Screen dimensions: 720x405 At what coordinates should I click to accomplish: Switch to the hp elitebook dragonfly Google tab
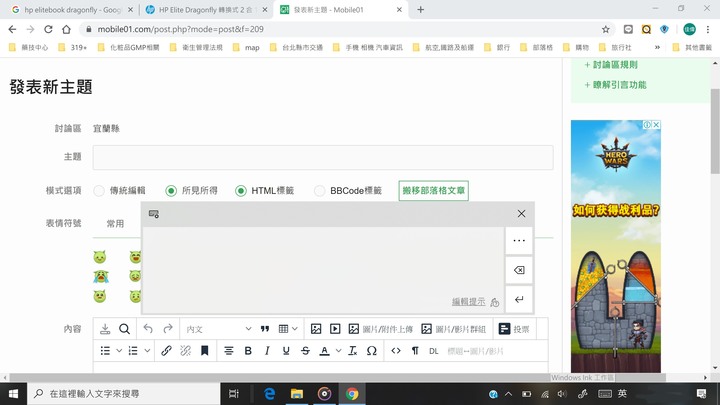[73, 10]
